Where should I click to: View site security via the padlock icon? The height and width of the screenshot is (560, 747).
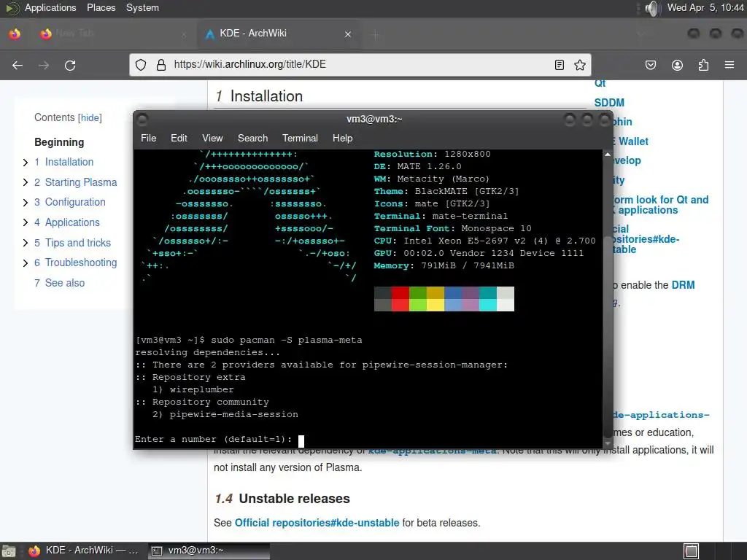pyautogui.click(x=161, y=65)
